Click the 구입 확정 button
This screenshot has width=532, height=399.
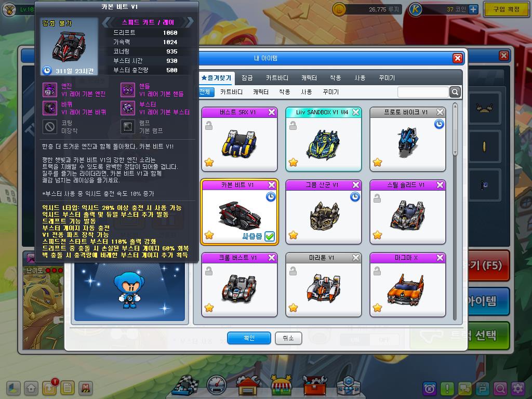click(506, 9)
